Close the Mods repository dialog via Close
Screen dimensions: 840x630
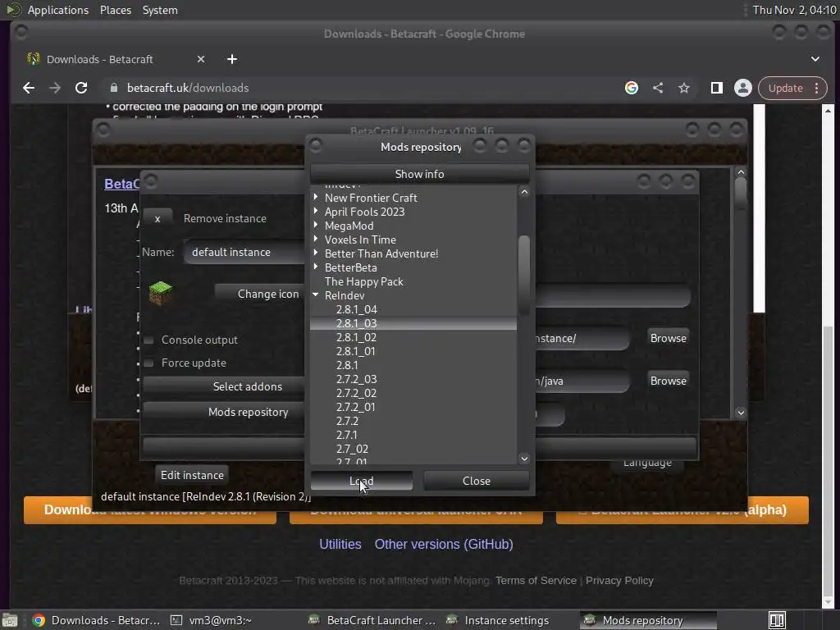point(477,481)
